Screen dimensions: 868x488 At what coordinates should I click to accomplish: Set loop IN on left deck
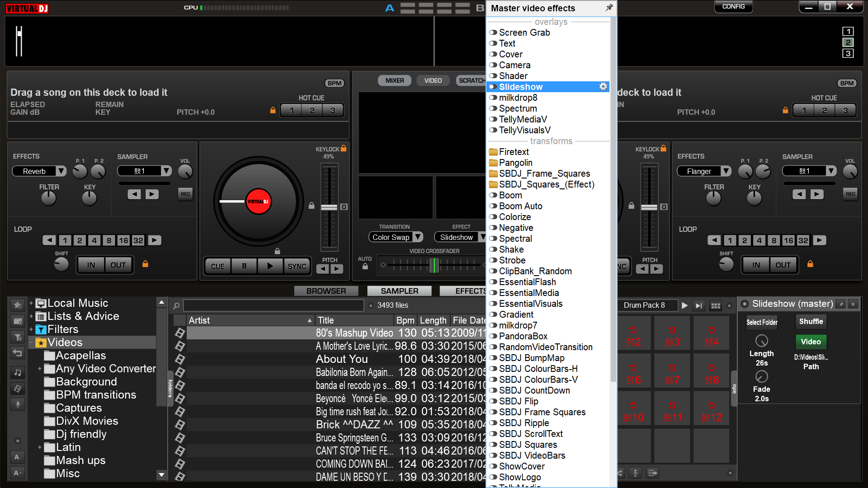click(x=91, y=265)
